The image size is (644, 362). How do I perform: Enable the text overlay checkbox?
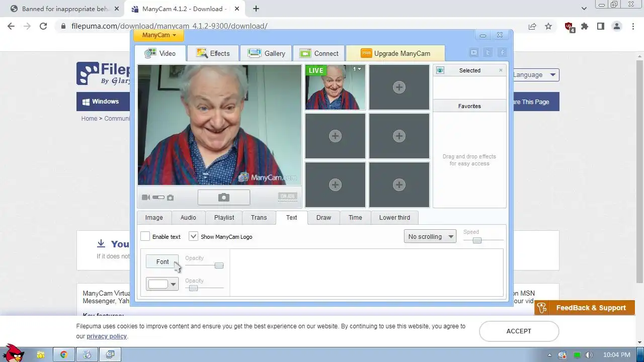pos(145,236)
